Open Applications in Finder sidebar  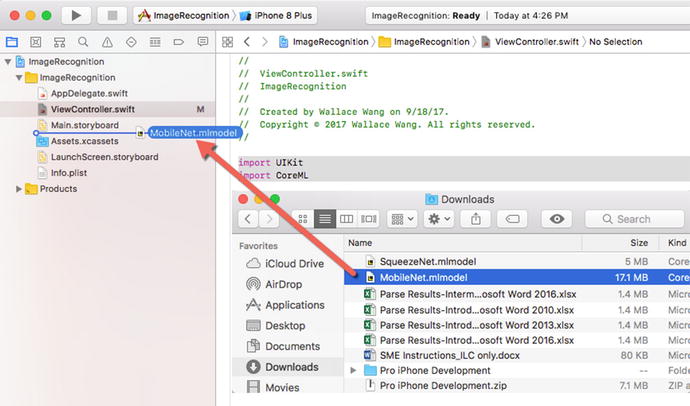pos(285,305)
